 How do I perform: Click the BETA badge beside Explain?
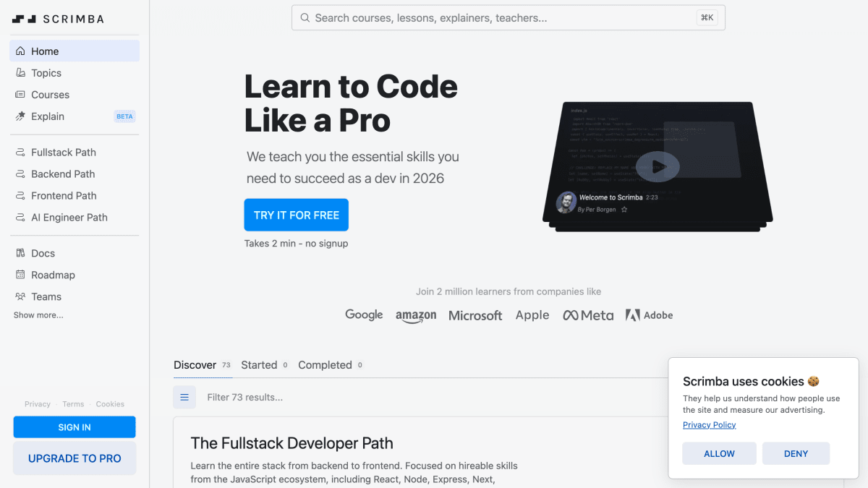click(124, 116)
